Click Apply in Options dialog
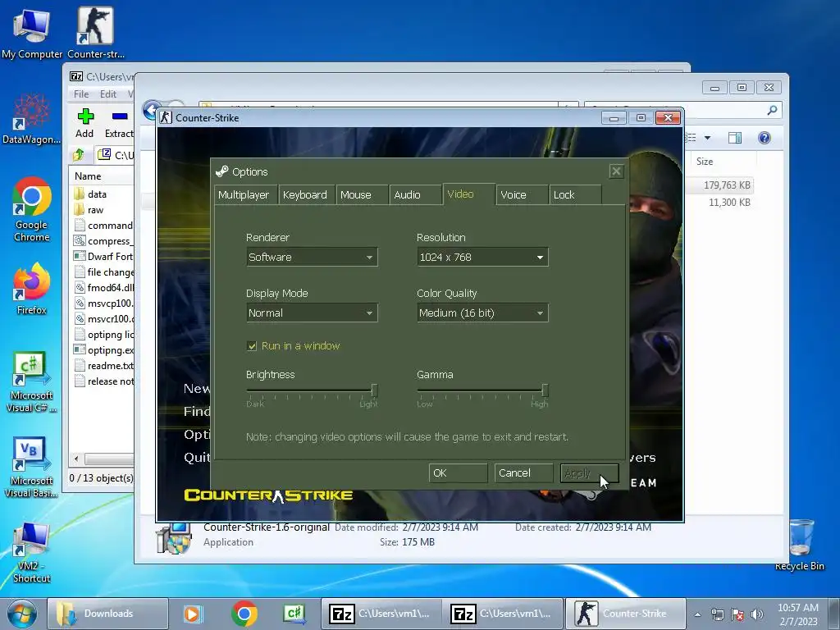The height and width of the screenshot is (630, 840). (589, 473)
